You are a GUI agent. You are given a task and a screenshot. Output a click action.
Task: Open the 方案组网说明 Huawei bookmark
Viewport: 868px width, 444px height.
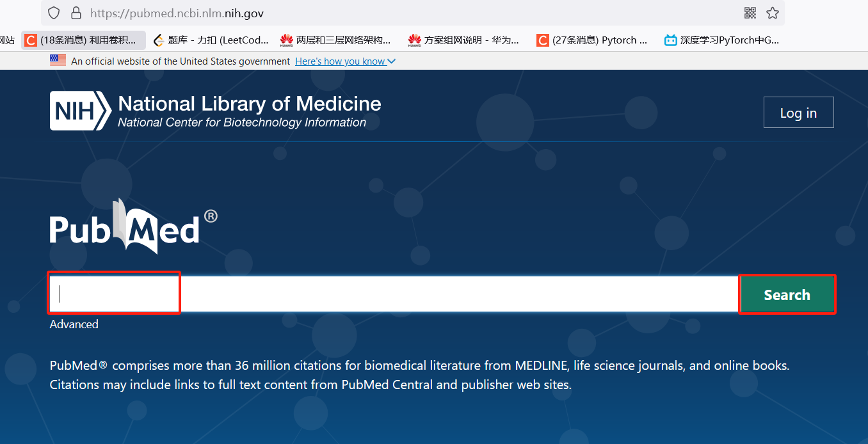point(463,40)
